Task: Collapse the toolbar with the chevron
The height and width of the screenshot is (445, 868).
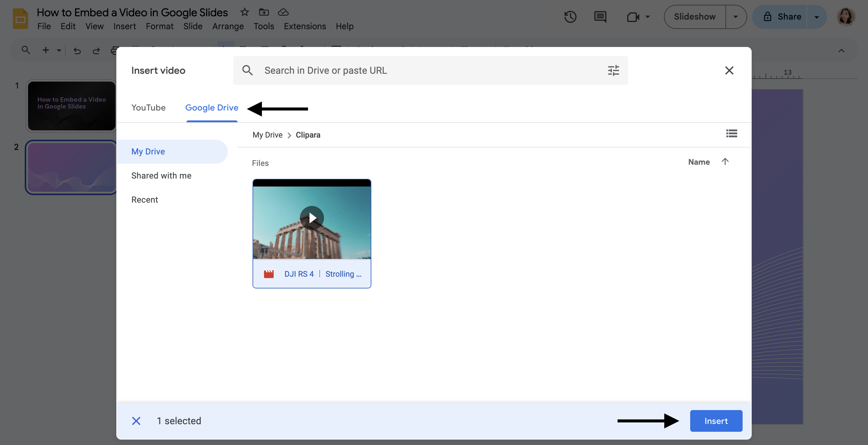Action: [841, 51]
